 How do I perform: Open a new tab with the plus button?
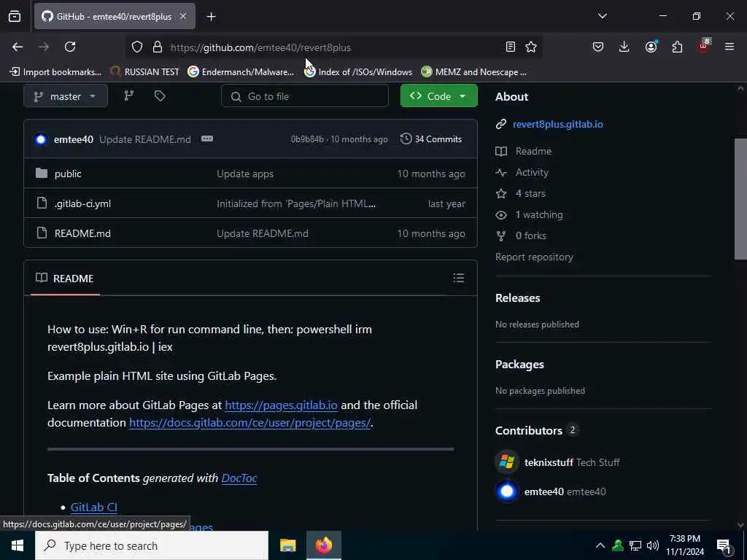[211, 17]
